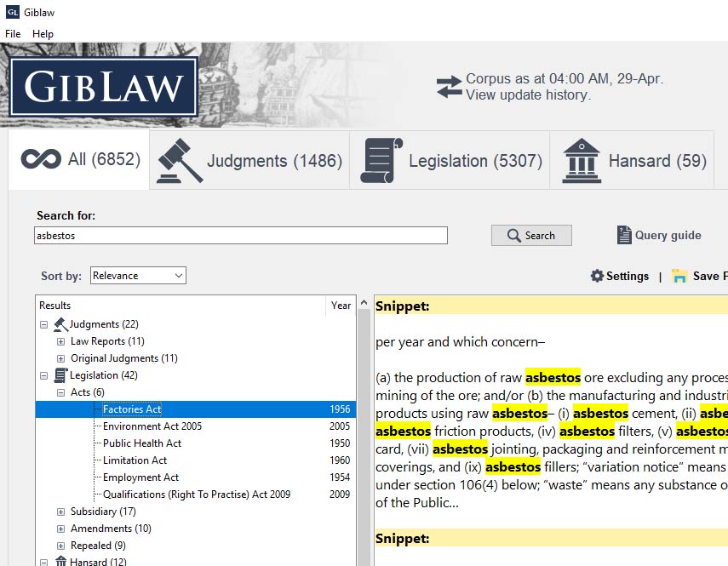Click the Results column header
Screen dimensions: 728x566
pyautogui.click(x=181, y=306)
